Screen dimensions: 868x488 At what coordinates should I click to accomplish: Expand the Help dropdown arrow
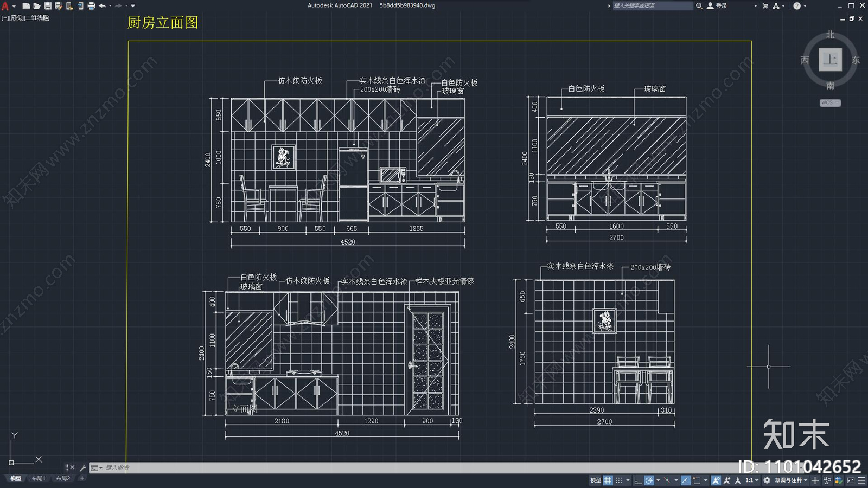(805, 6)
